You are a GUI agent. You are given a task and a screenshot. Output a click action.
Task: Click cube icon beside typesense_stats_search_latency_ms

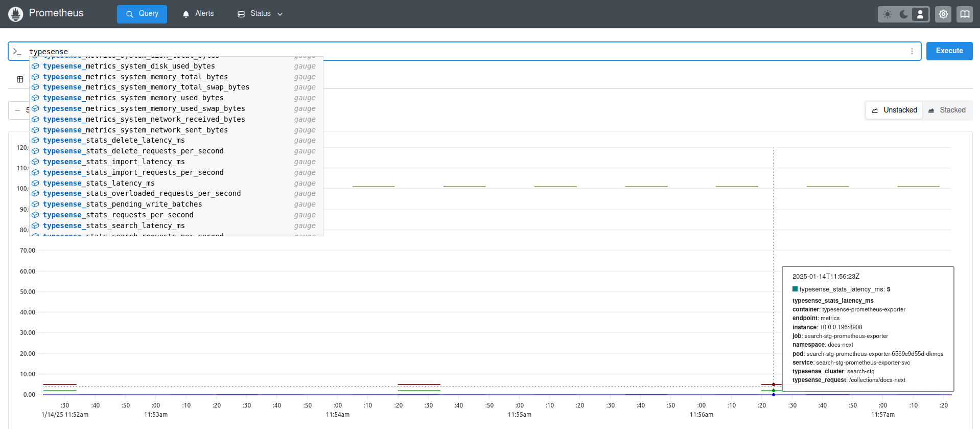click(35, 225)
